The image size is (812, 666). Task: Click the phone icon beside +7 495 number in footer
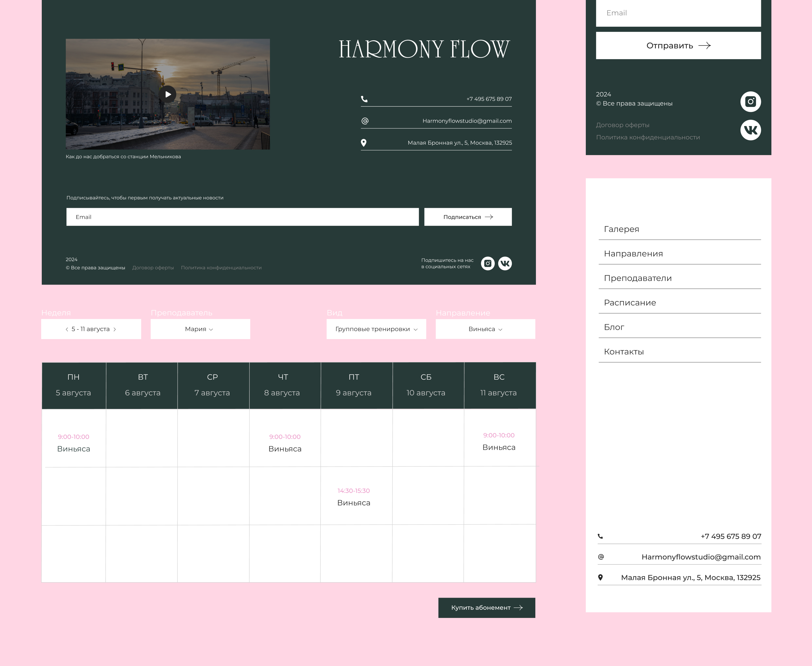pyautogui.click(x=364, y=99)
